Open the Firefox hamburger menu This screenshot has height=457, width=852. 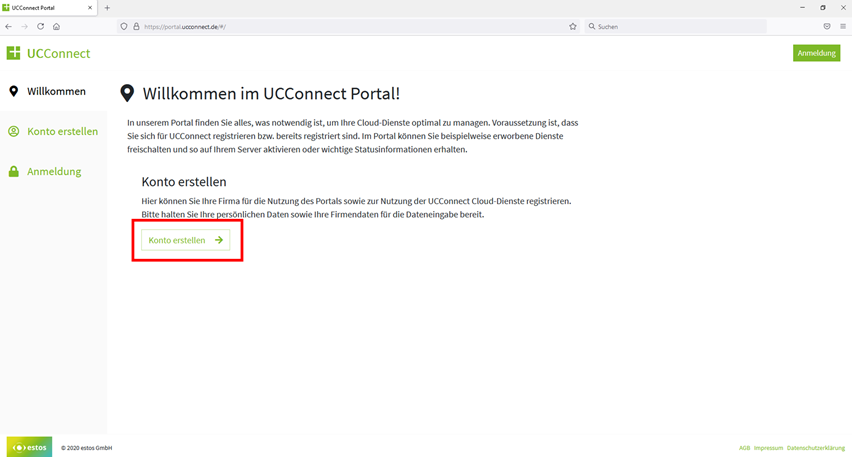point(843,26)
